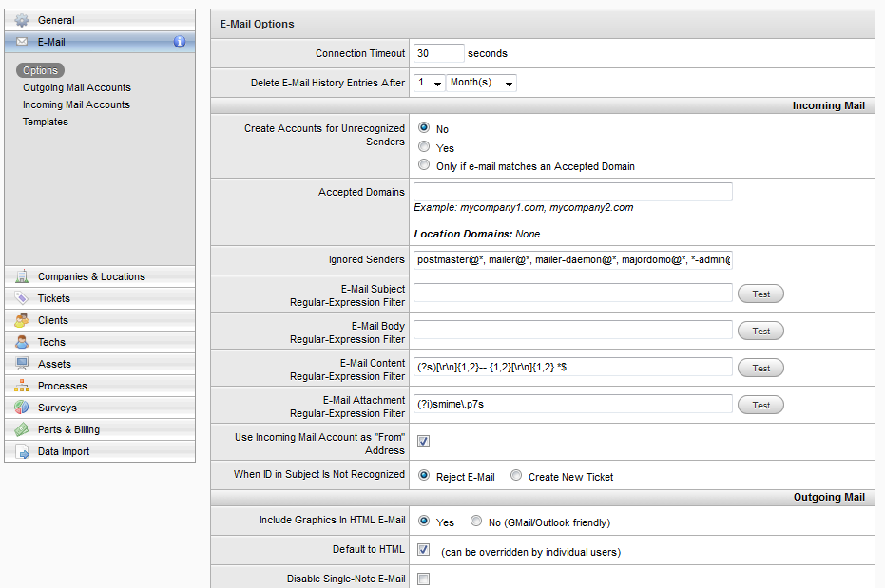Screen dimensions: 885x588
Task: Open the E-Mail Templates page
Action: point(46,122)
